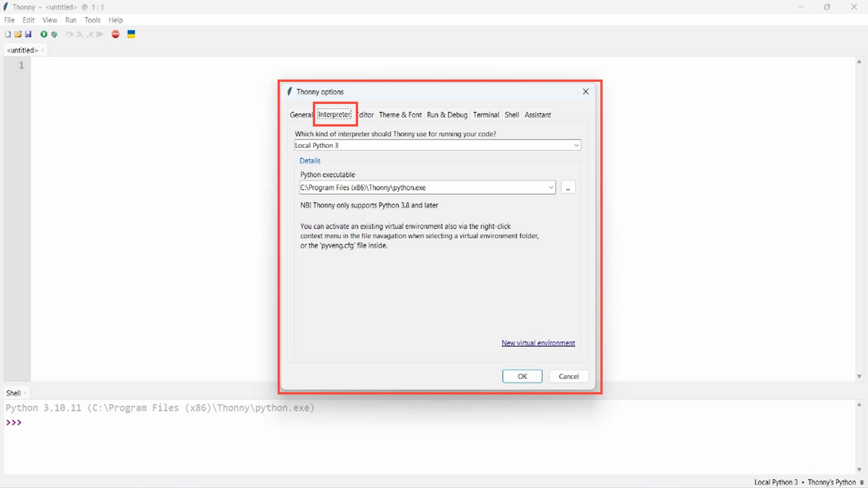The width and height of the screenshot is (868, 488).
Task: Expand the interpreter kind dropdown arrow
Action: click(x=576, y=145)
